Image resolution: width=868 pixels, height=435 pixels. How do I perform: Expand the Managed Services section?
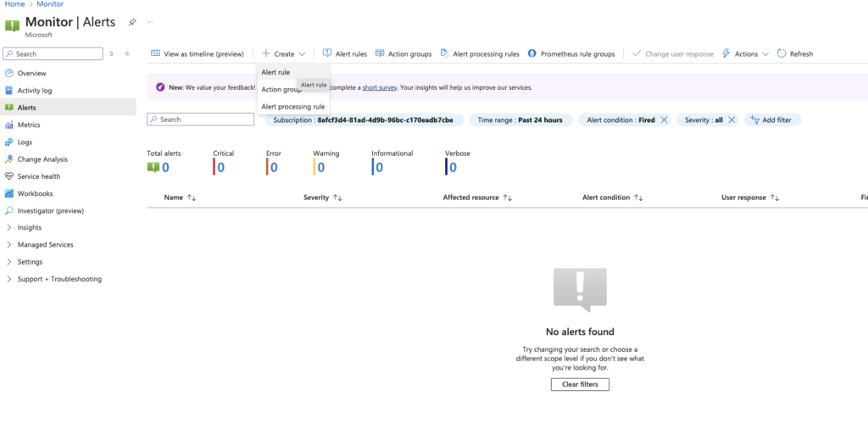8,244
